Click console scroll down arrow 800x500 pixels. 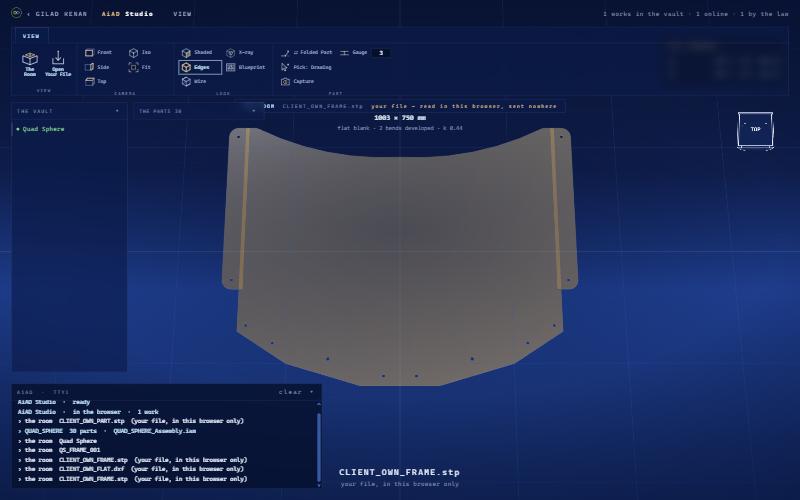click(x=319, y=485)
